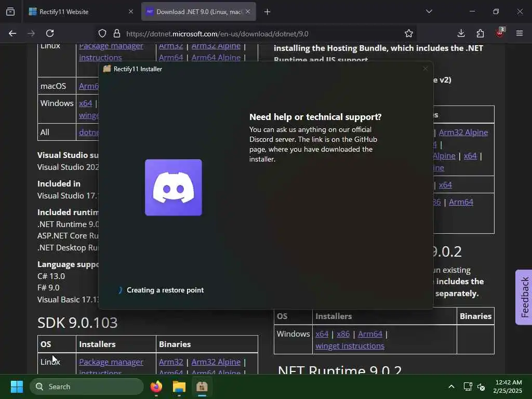Open the Feedback side tab
This screenshot has height=399, width=532.
tap(524, 297)
